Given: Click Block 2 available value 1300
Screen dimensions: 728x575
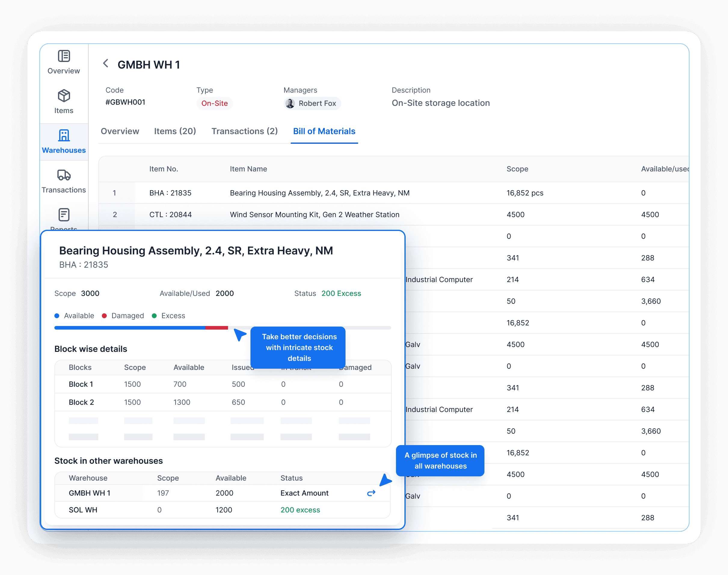Looking at the screenshot, I should [x=182, y=402].
